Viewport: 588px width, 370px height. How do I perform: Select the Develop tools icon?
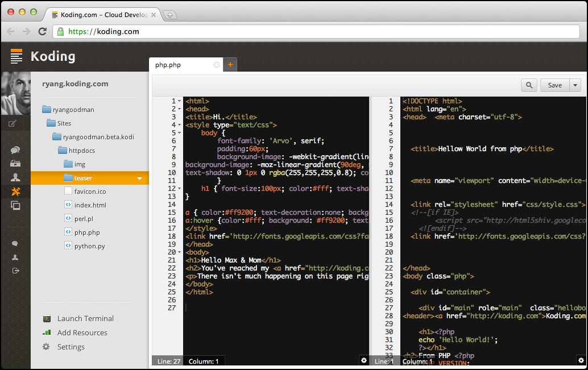(15, 191)
